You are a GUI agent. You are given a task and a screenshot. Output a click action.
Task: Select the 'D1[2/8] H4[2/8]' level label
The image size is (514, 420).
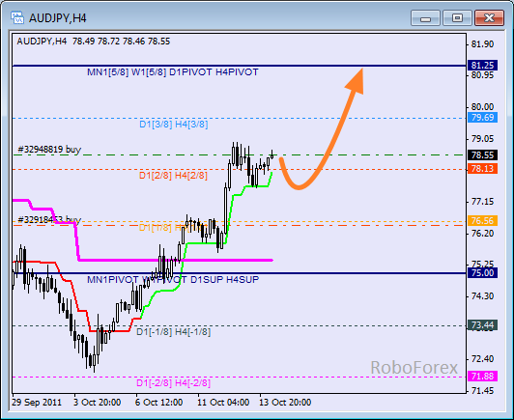tap(173, 176)
